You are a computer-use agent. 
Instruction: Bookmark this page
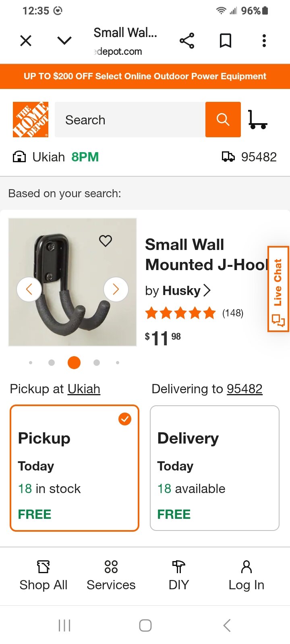pyautogui.click(x=225, y=41)
